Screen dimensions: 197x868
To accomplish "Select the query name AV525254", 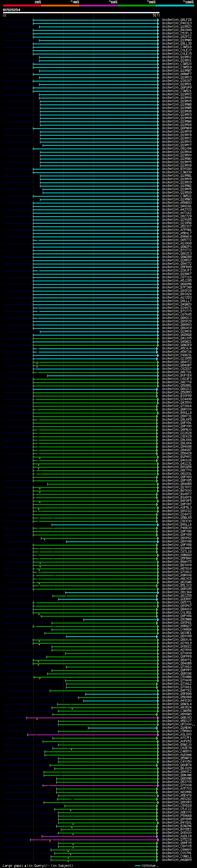I will (x=11, y=10).
